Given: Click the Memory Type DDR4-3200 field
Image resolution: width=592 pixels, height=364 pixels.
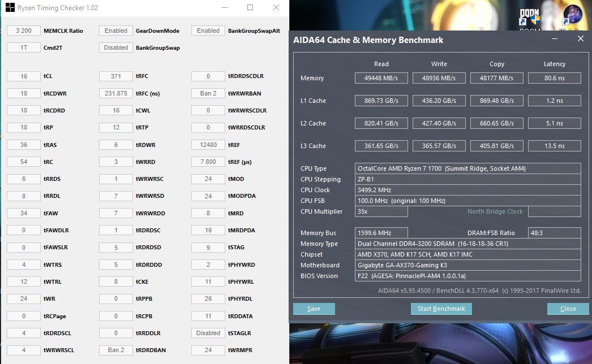Looking at the screenshot, I should coord(468,244).
